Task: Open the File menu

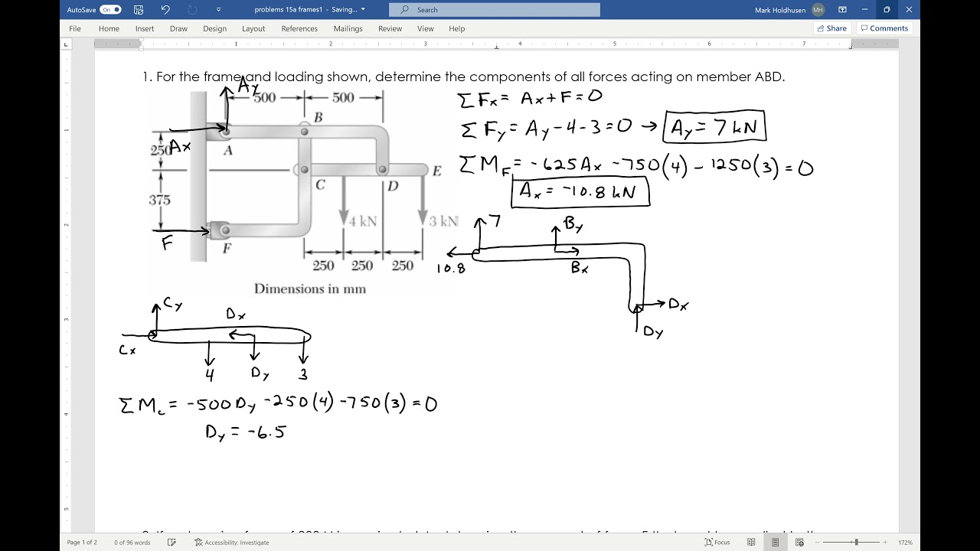Action: coord(75,28)
